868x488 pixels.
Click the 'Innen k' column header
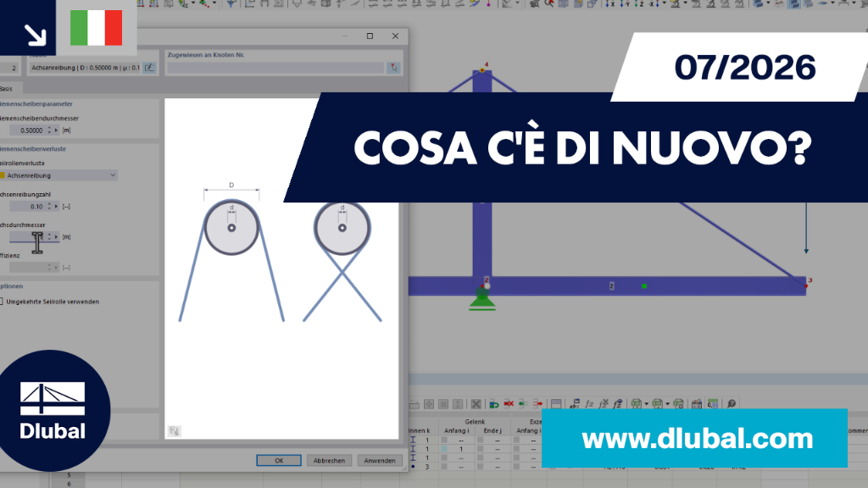point(419,430)
